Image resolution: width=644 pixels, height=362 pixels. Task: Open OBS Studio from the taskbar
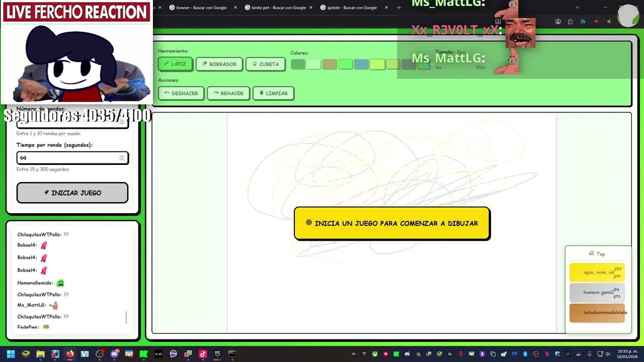100,354
